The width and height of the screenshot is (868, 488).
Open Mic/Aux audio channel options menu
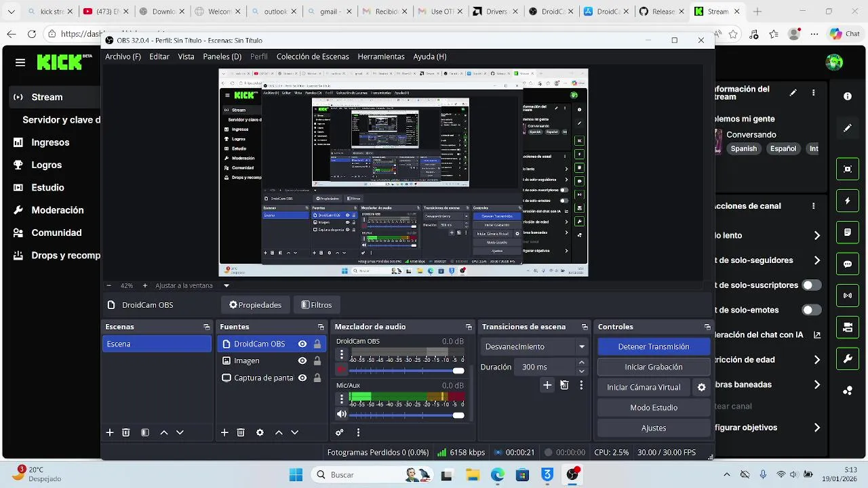342,399
